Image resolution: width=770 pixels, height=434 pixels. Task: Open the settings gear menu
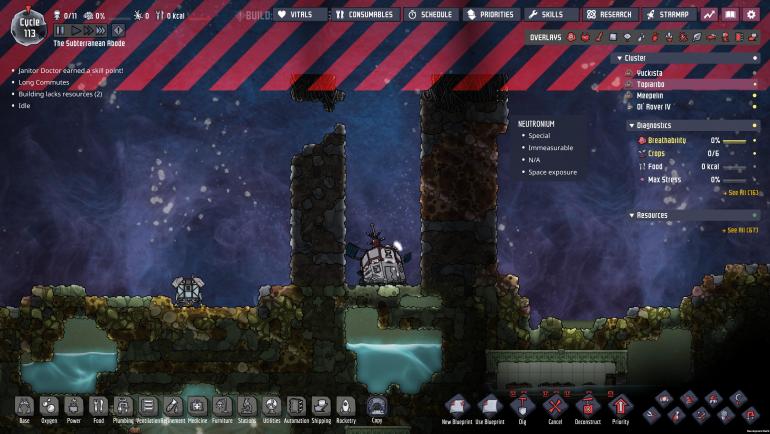[751, 15]
